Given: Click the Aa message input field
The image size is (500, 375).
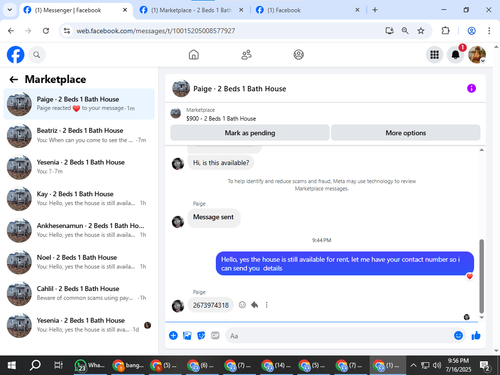Looking at the screenshot, I should (x=338, y=336).
